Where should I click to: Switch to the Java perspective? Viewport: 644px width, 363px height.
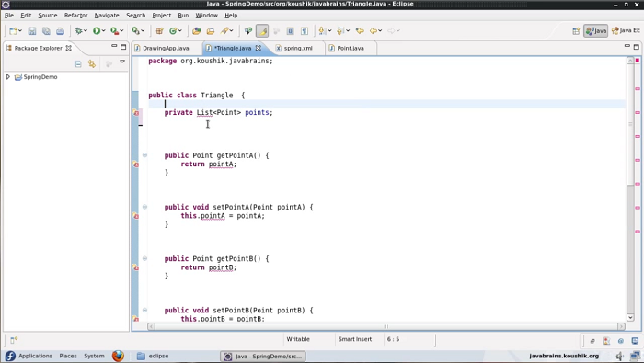(596, 30)
